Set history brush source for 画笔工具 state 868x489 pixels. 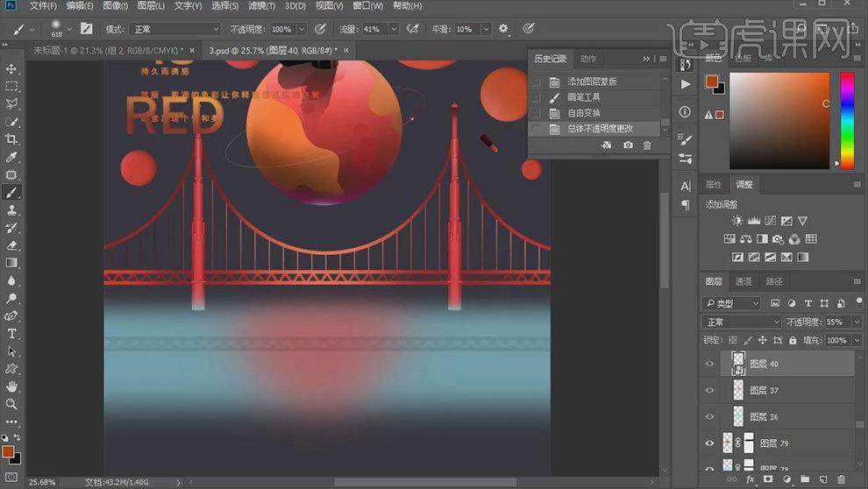(x=536, y=97)
